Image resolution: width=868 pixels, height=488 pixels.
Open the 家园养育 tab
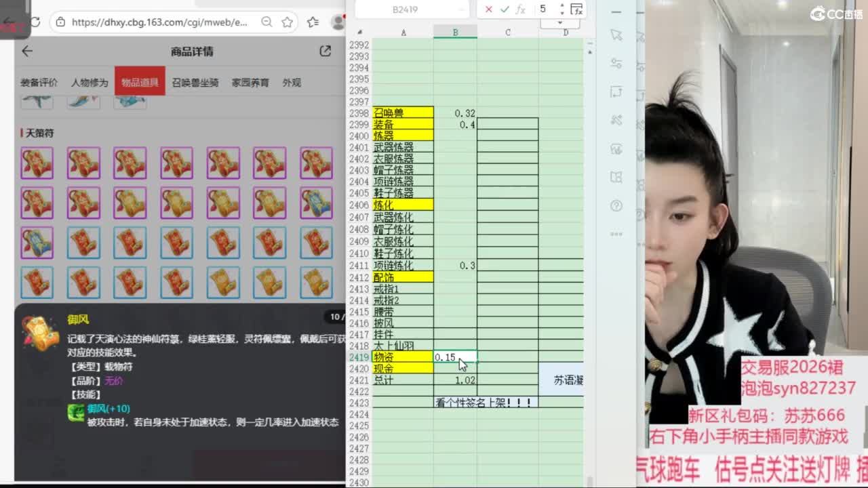250,83
